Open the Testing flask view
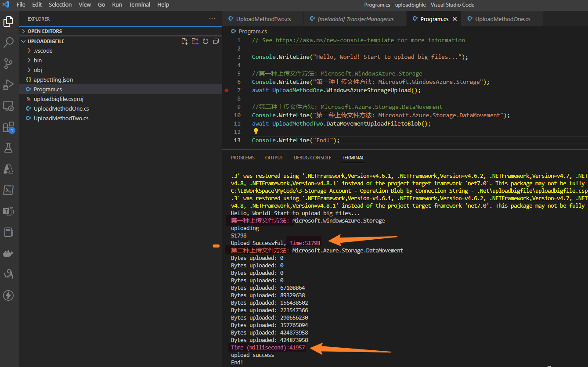Screen dimensions: 588x367 [8, 148]
